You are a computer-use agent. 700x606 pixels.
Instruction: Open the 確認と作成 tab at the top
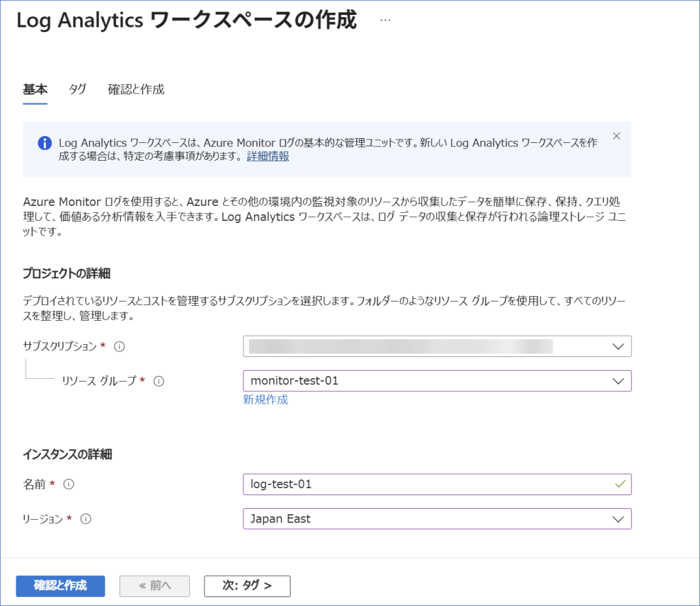coord(136,90)
